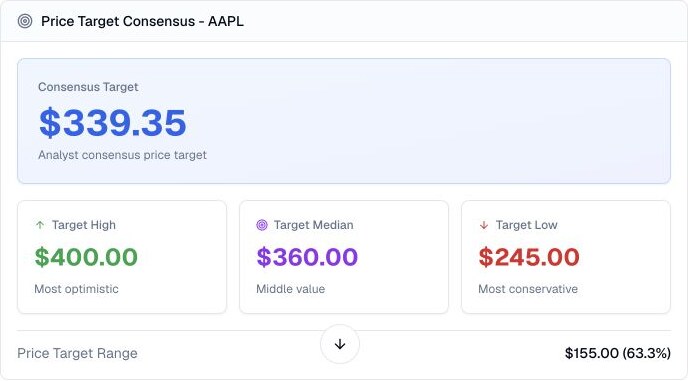688x381 pixels.
Task: Click the red down arrow icon by Target Low
Action: pos(484,225)
